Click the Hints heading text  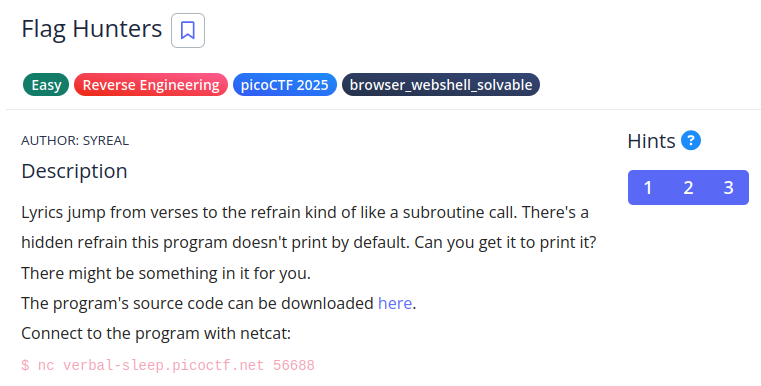coord(651,141)
